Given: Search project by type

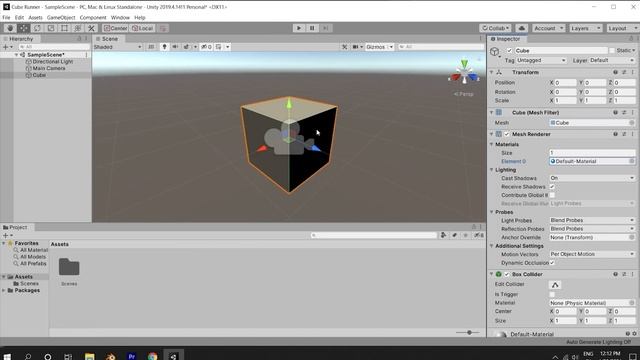Looking at the screenshot, I should (x=443, y=236).
